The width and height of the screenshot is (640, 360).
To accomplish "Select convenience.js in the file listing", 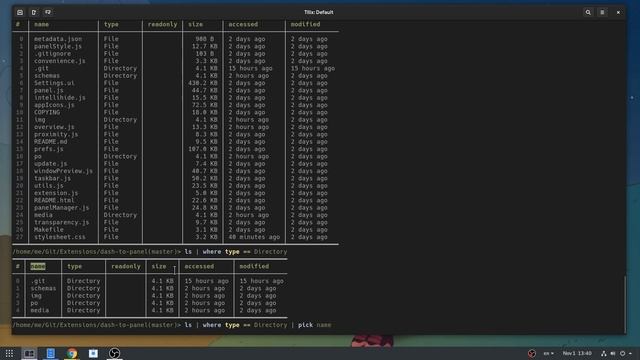I will pyautogui.click(x=60, y=61).
